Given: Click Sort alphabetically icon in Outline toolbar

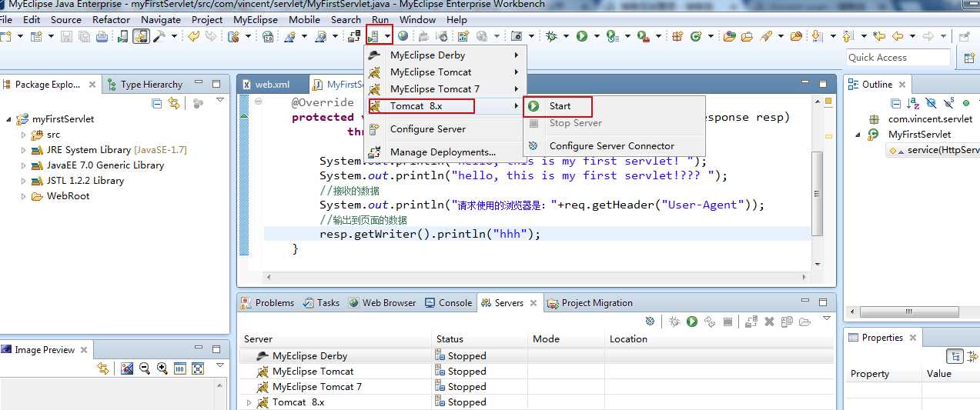Looking at the screenshot, I should click(913, 103).
